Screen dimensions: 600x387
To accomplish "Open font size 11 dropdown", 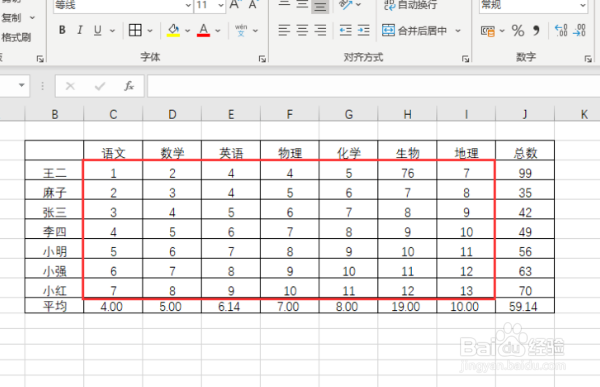I will click(221, 5).
